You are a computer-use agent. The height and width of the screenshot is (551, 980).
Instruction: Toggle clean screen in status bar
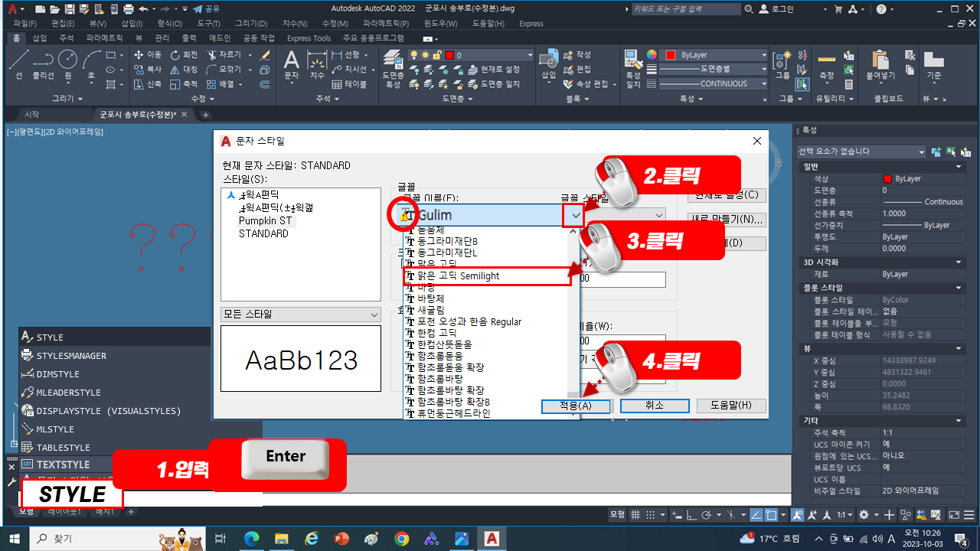954,515
